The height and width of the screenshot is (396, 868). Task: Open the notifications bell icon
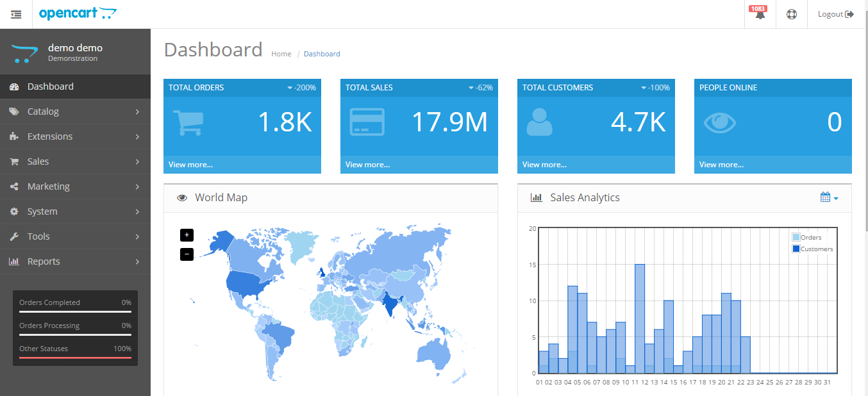pos(760,15)
